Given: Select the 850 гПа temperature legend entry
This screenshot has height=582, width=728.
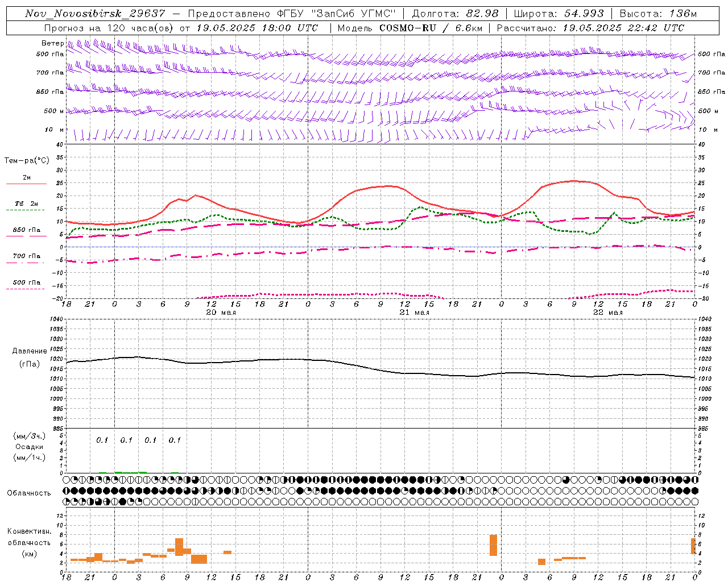Looking at the screenshot, I should point(26,230).
